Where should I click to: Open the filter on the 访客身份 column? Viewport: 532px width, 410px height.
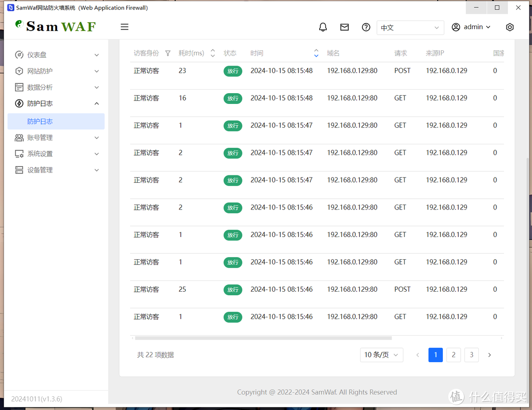(x=168, y=53)
